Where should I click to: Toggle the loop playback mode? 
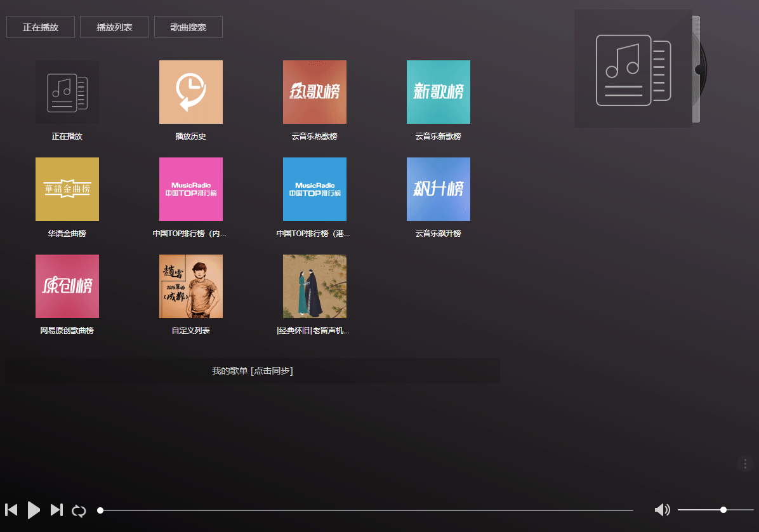click(79, 510)
